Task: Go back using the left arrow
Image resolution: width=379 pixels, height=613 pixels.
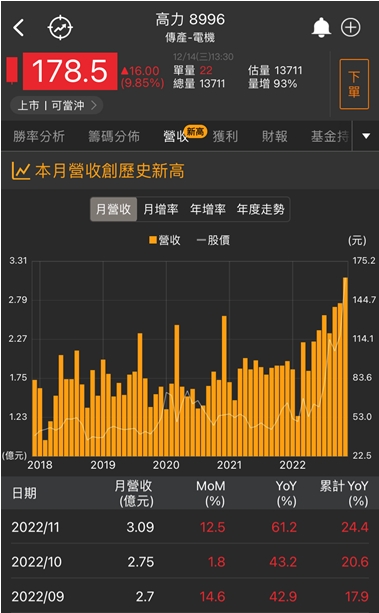Action: click(18, 28)
